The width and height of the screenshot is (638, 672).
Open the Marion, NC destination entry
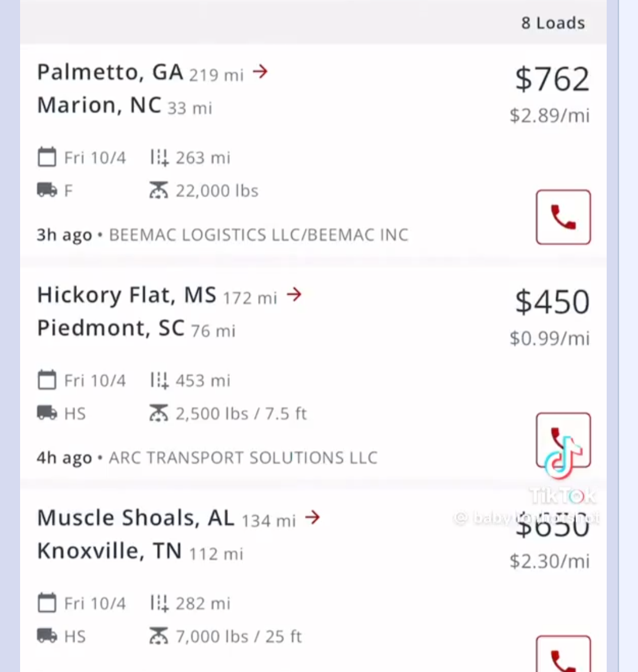pos(99,105)
